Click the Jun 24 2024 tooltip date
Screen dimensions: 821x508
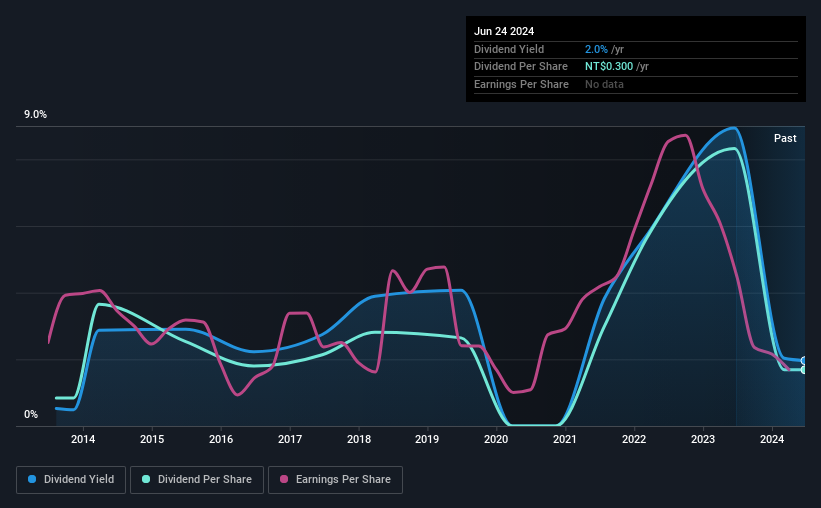tap(504, 31)
